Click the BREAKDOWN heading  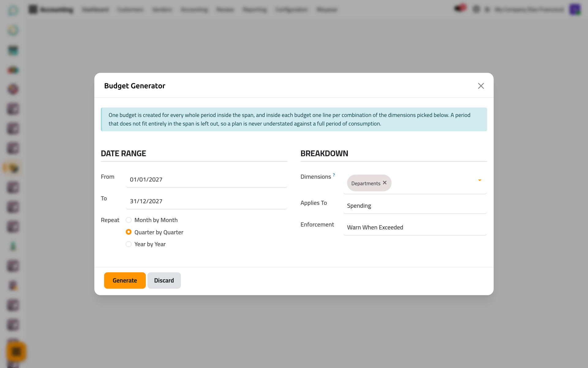point(324,153)
